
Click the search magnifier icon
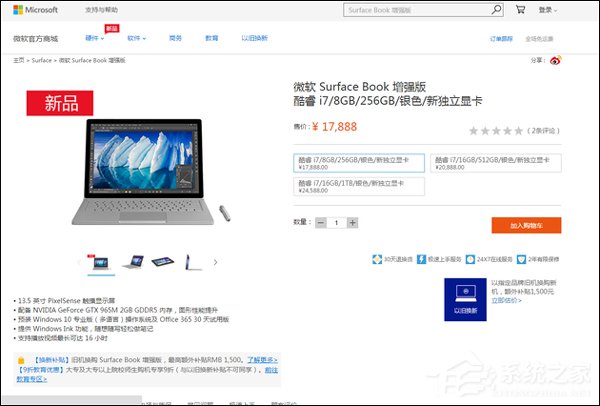(x=496, y=10)
